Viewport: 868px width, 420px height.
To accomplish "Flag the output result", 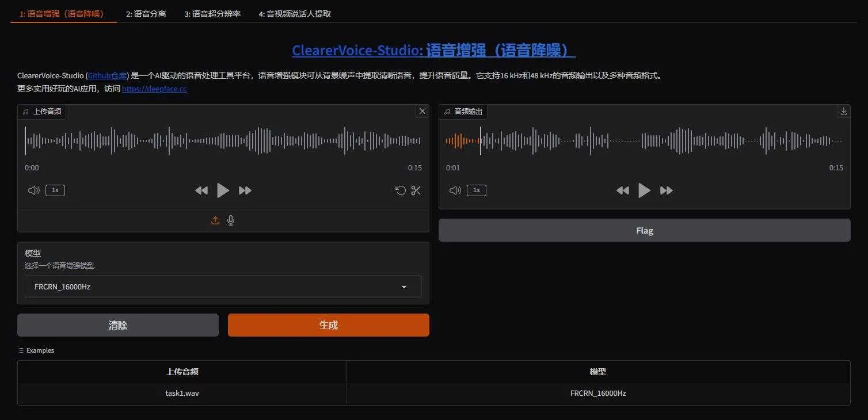I will pyautogui.click(x=645, y=230).
